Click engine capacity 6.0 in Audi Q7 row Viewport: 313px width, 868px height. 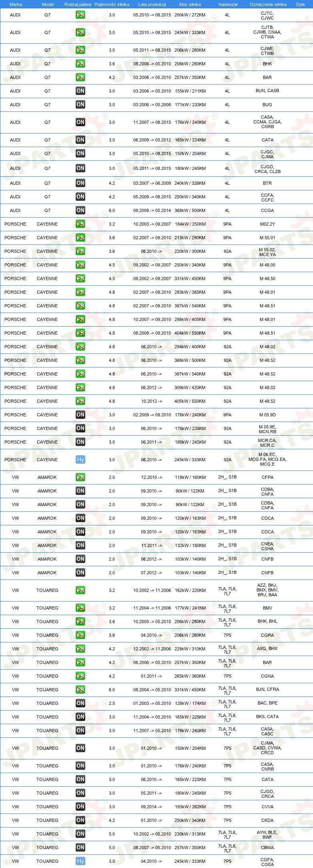[x=112, y=210]
